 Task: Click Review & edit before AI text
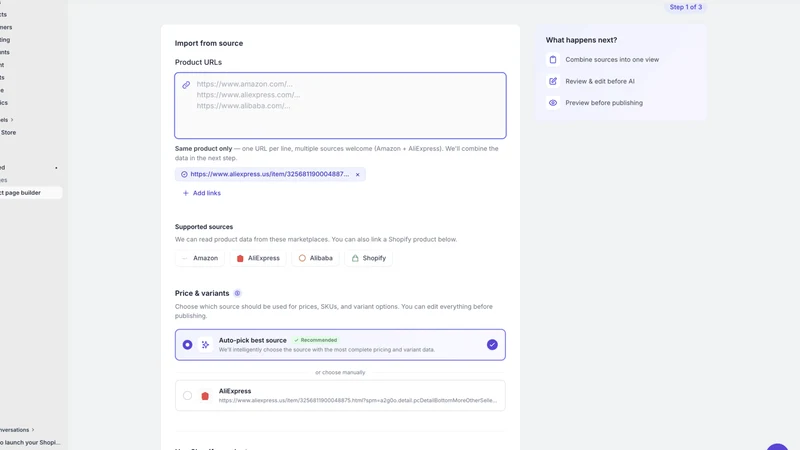[x=600, y=81]
